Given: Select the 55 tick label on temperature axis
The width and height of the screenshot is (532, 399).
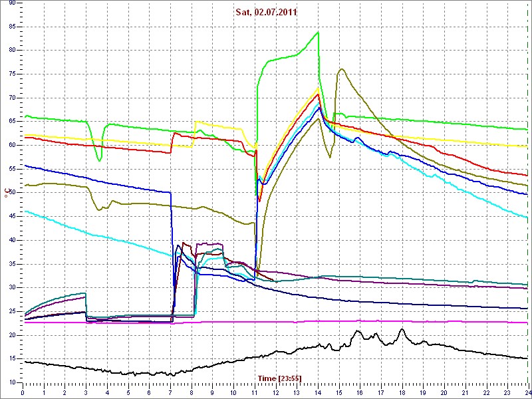Looking at the screenshot, I should tap(12, 169).
